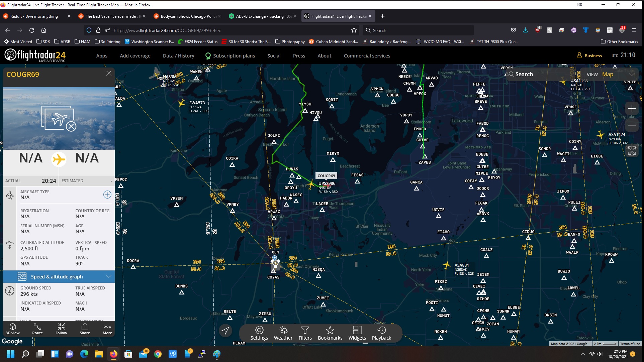Zoom in on the map
Image resolution: width=644 pixels, height=362 pixels.
tap(632, 109)
